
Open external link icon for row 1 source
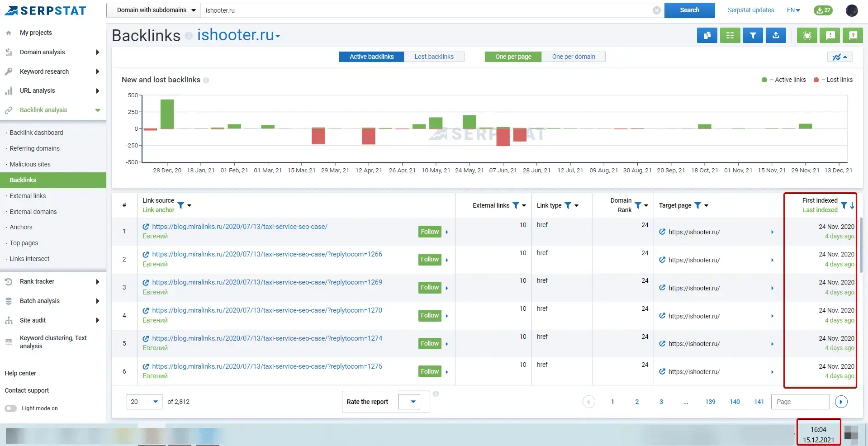coord(146,227)
